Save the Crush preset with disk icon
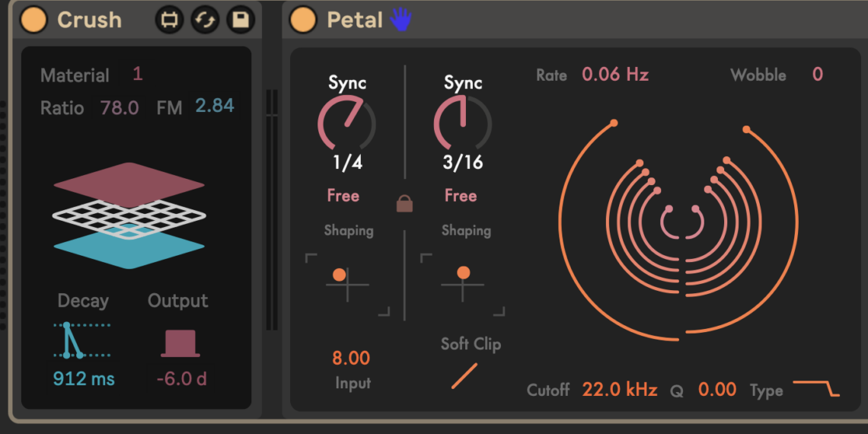 tap(241, 20)
